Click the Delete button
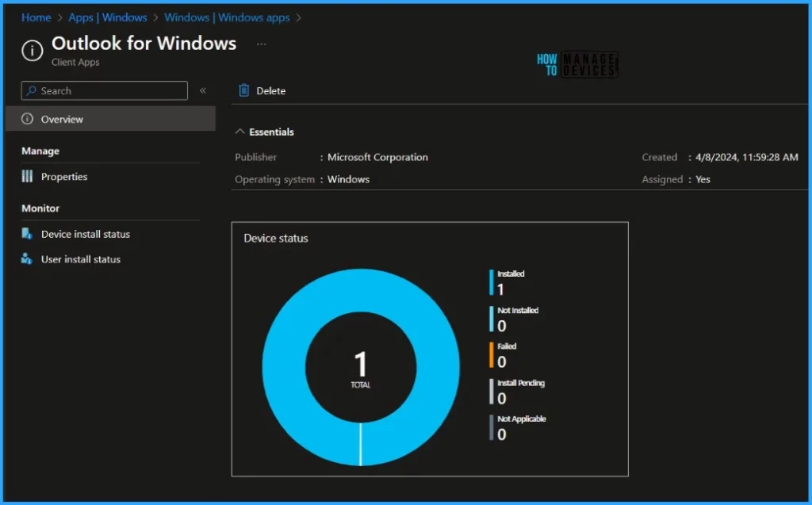812x505 pixels. pyautogui.click(x=262, y=90)
